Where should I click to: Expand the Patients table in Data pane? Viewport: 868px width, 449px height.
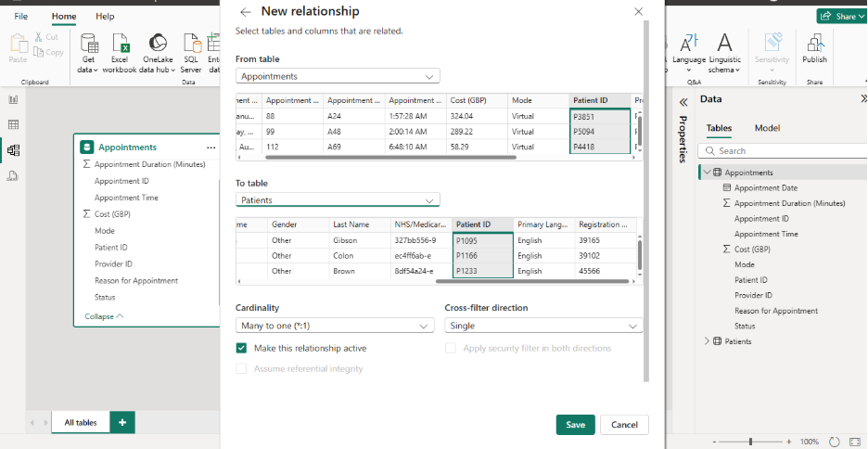[x=707, y=341]
